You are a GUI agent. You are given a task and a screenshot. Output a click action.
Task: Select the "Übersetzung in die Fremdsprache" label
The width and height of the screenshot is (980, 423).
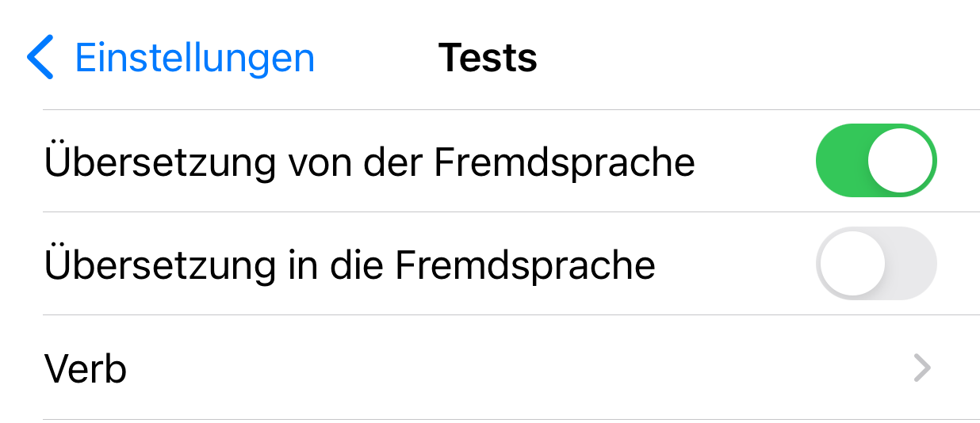pyautogui.click(x=350, y=265)
